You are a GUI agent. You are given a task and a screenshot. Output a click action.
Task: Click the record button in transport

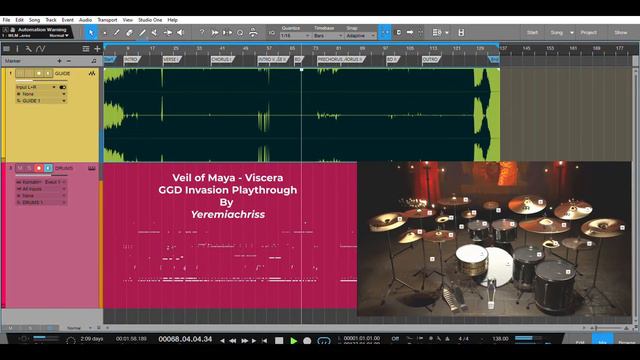(307, 340)
